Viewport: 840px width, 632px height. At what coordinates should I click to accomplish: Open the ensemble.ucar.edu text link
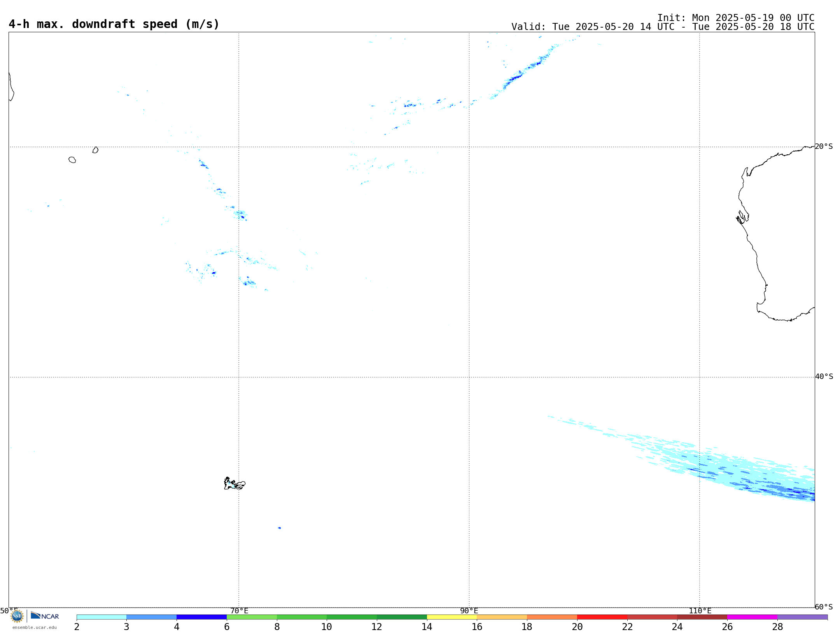tap(35, 627)
